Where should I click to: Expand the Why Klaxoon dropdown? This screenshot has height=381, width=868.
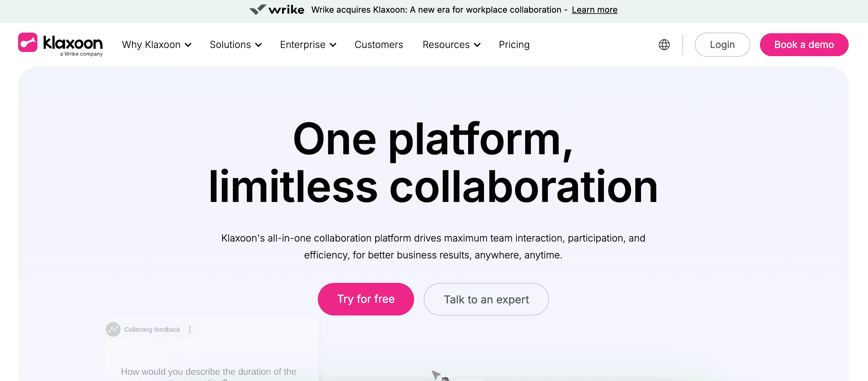pyautogui.click(x=157, y=44)
